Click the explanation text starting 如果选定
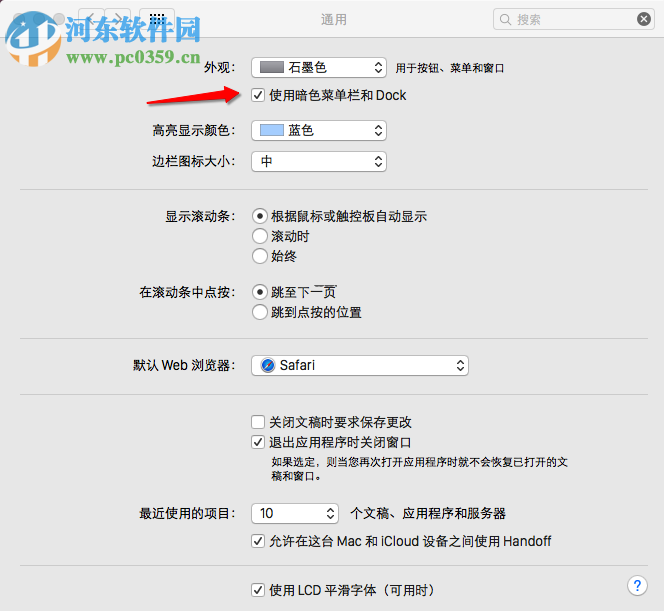This screenshot has width=664, height=611. [419, 469]
